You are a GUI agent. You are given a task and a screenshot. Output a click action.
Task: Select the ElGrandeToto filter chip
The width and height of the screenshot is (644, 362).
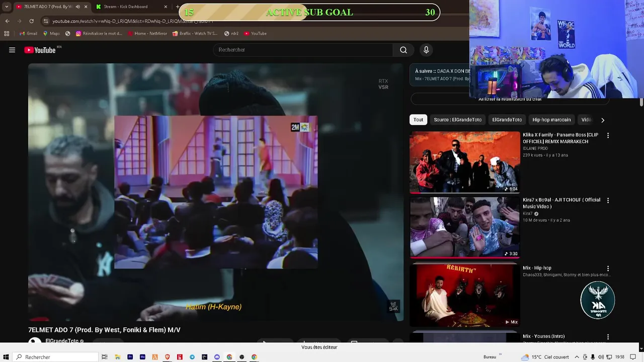click(x=507, y=120)
